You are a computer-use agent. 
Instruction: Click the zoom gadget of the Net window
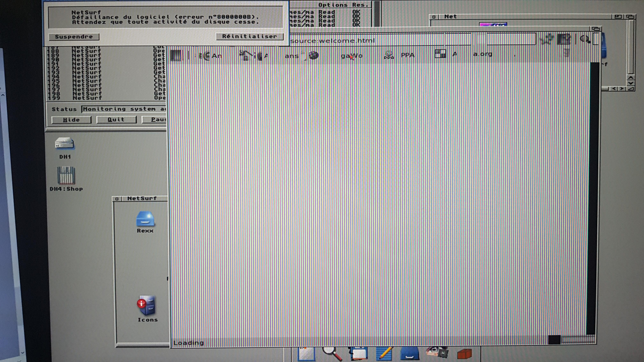pos(618,17)
